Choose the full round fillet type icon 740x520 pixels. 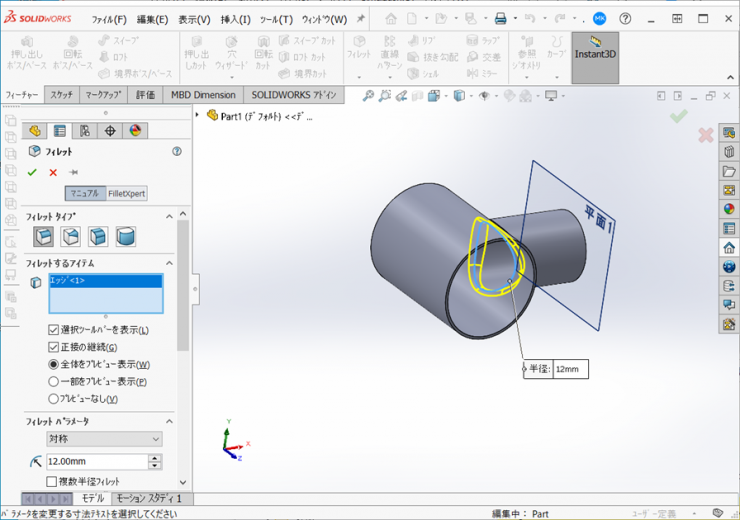point(125,237)
